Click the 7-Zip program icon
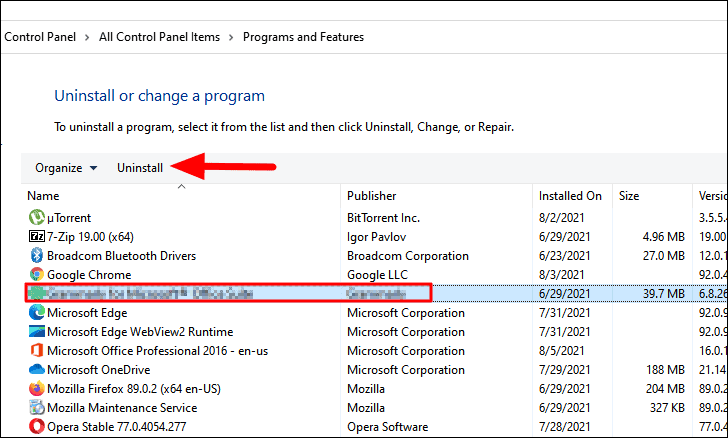This screenshot has height=438, width=728. coord(37,236)
